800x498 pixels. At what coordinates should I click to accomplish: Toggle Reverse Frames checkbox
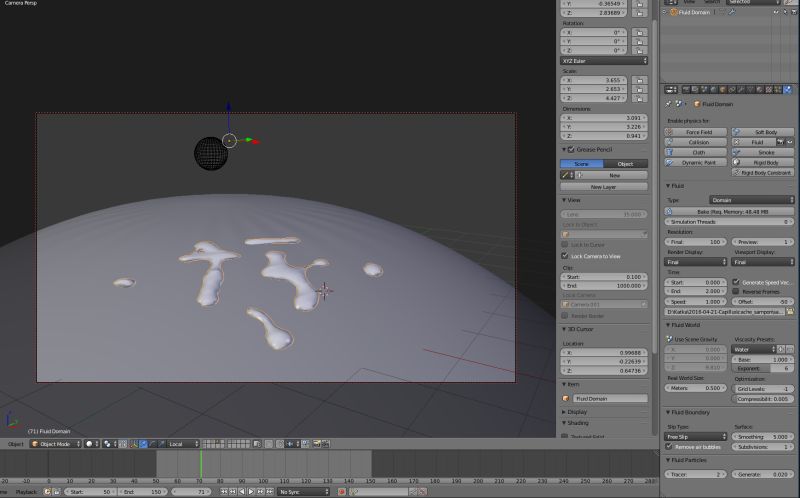736,291
